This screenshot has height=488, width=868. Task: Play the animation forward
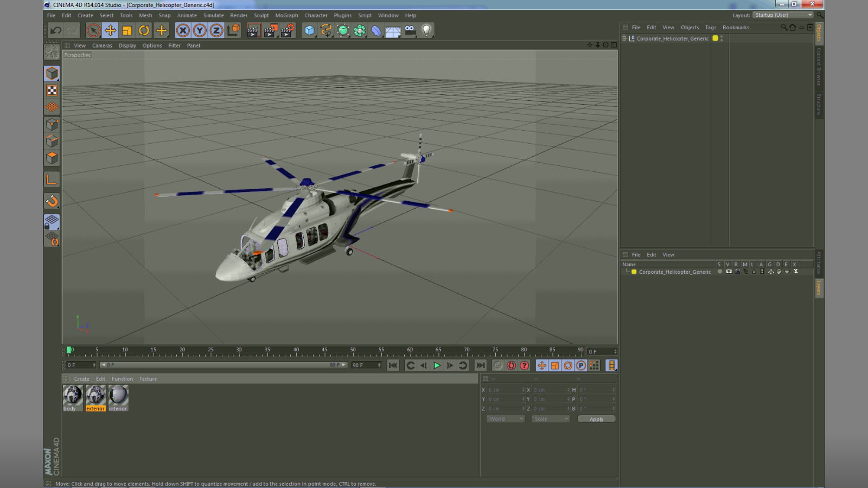pyautogui.click(x=437, y=365)
